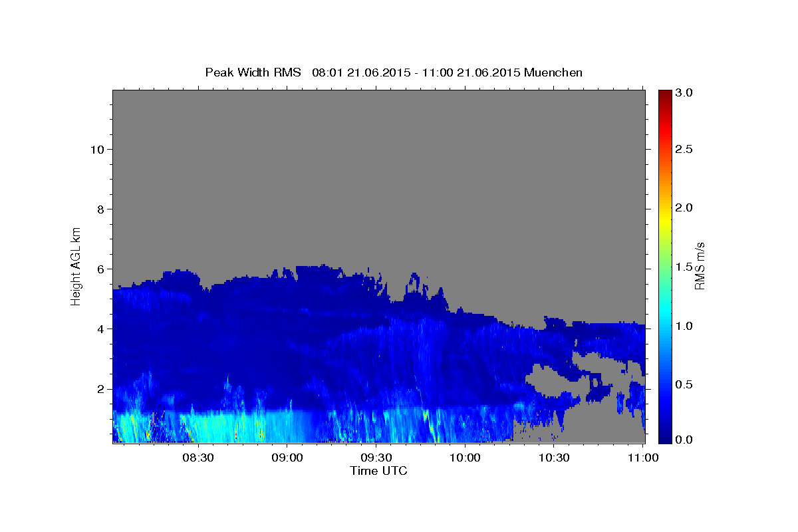Click the 09:30 time tick label
Screen dimensions: 798x532
376,458
